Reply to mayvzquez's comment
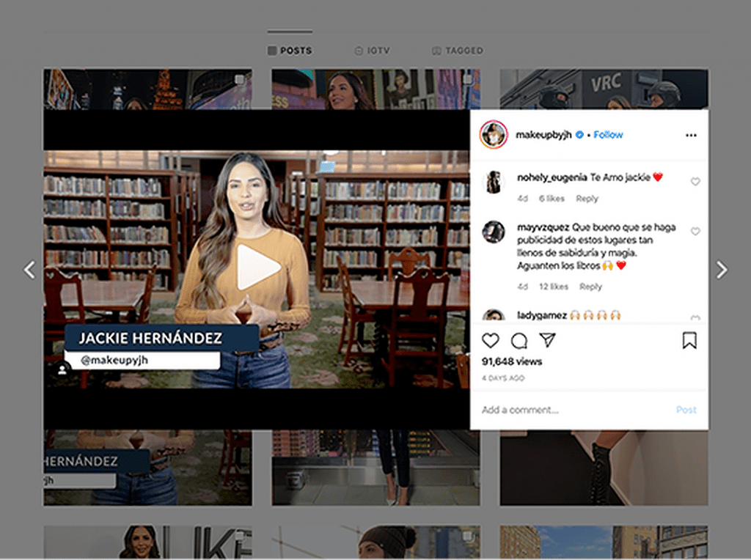Image resolution: width=751 pixels, height=560 pixels. [590, 287]
